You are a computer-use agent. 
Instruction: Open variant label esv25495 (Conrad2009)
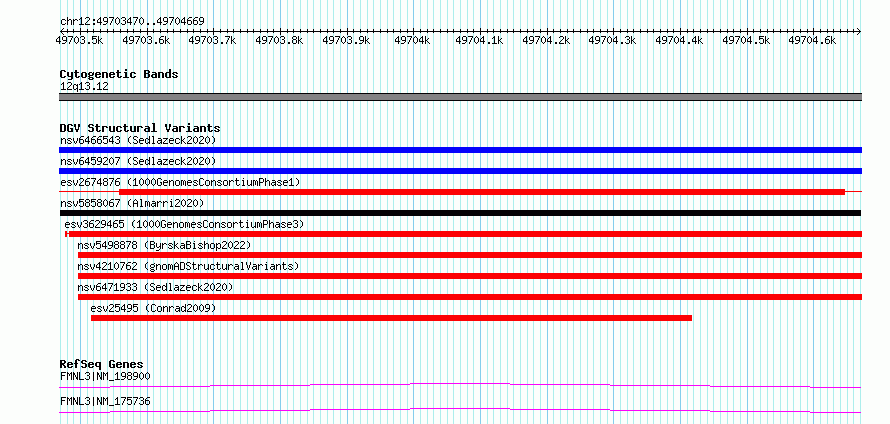(153, 308)
